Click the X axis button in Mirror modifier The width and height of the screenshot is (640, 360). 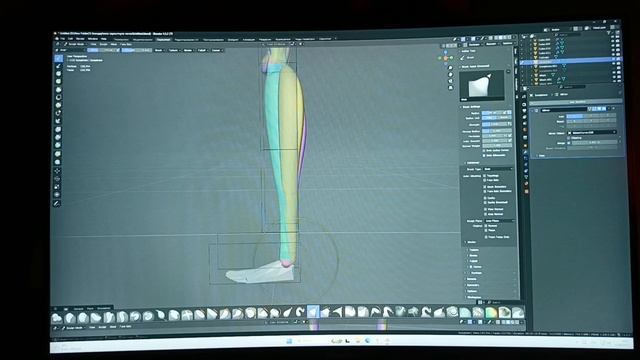click(575, 116)
